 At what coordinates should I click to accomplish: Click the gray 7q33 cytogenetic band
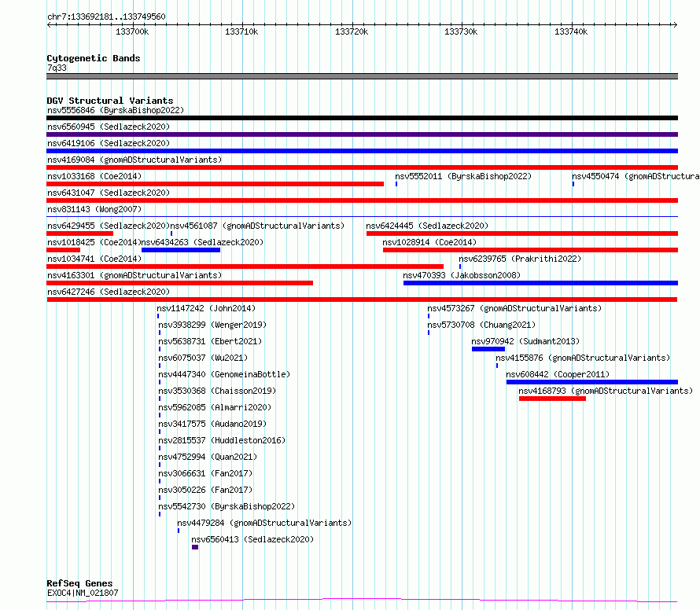pyautogui.click(x=362, y=76)
